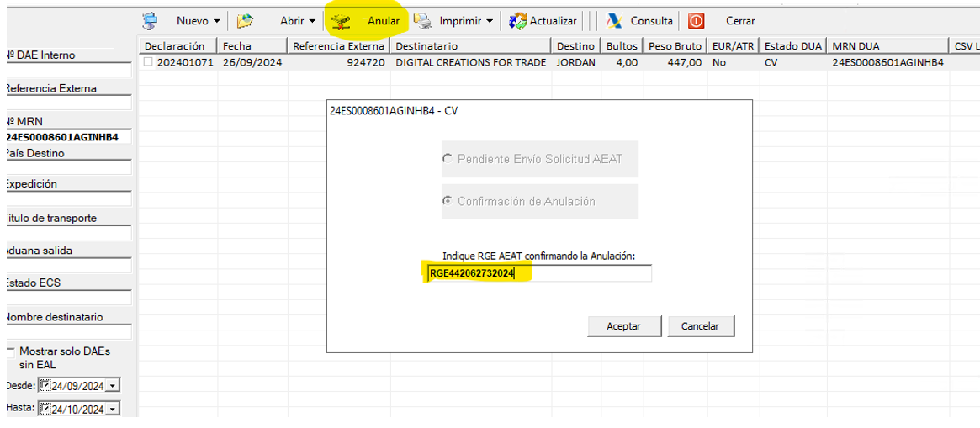The width and height of the screenshot is (980, 428).
Task: Tick the checkbox for declaration 202401071
Action: point(149,62)
